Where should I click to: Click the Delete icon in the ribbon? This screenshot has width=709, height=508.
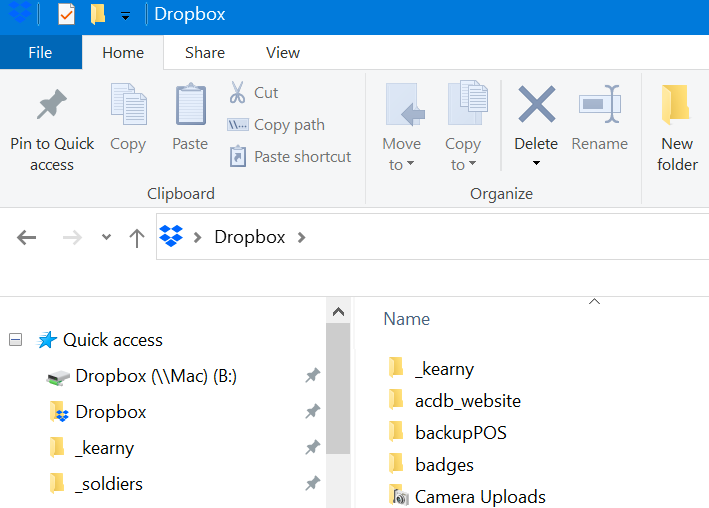(x=536, y=105)
